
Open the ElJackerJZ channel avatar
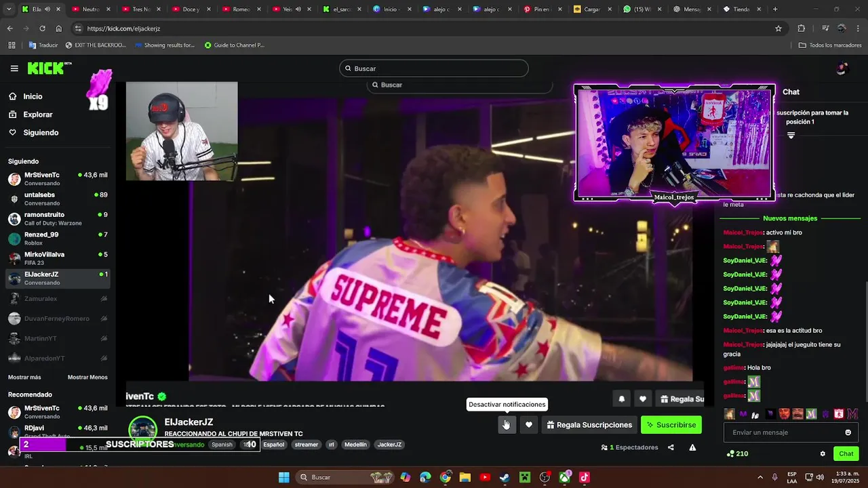[x=142, y=430]
